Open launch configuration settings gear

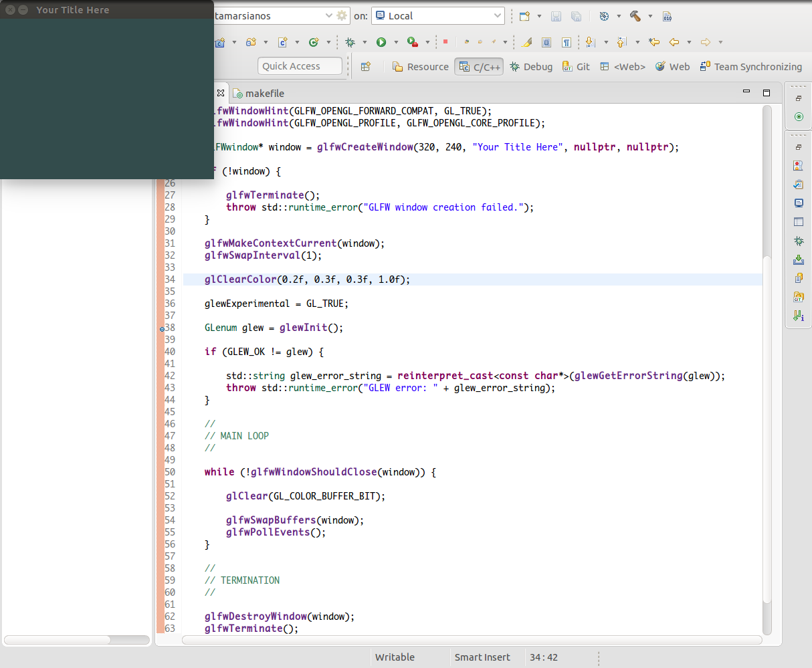tap(342, 16)
